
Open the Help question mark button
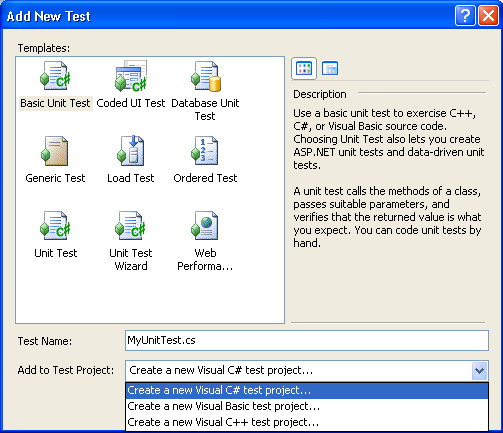(x=465, y=15)
